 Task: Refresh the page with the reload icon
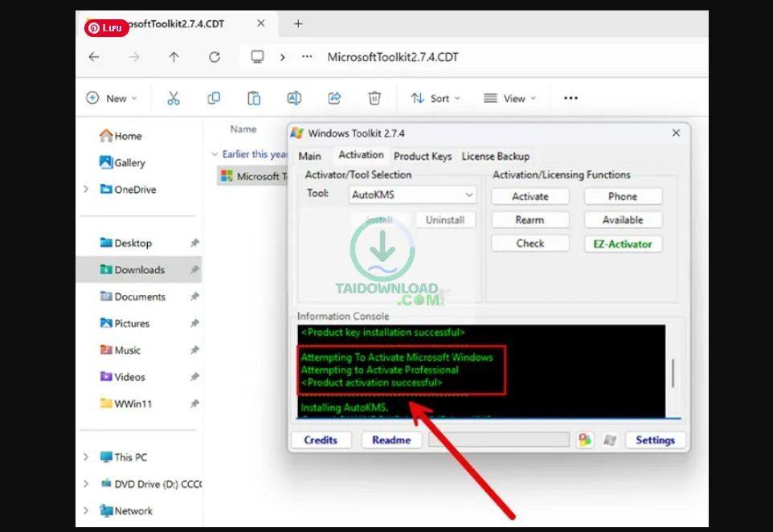[x=215, y=57]
